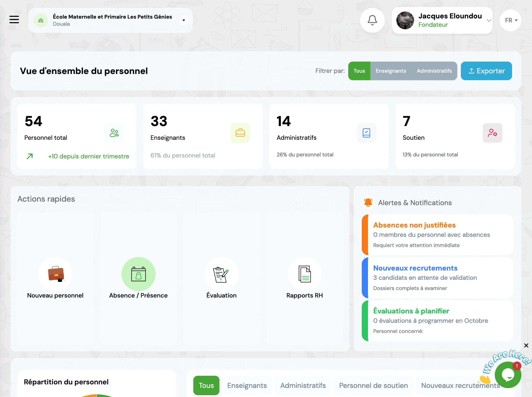This screenshot has height=397, width=532.
Task: Open the hamburger navigation menu
Action: pos(14,20)
